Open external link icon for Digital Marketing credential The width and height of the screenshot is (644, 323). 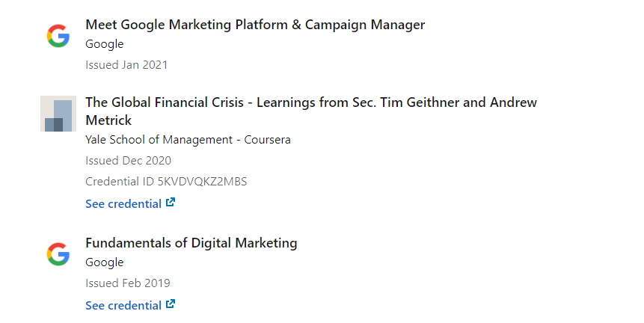coord(171,304)
